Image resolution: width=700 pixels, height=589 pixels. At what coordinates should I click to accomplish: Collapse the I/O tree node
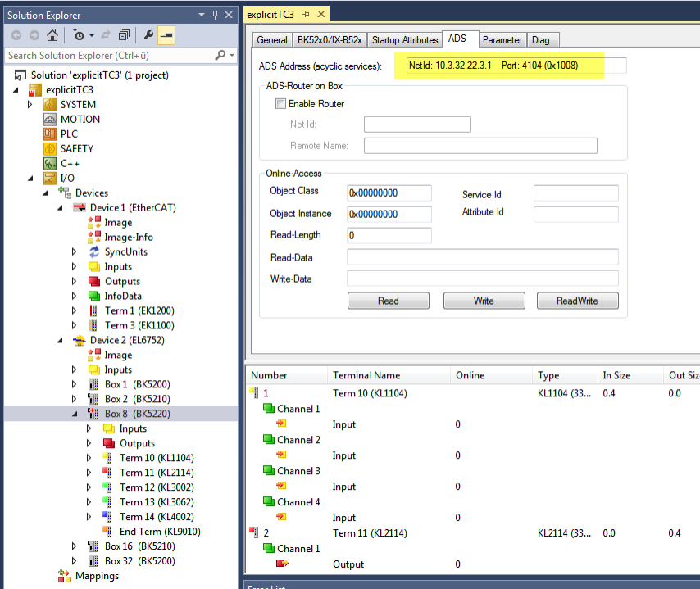[x=30, y=179]
